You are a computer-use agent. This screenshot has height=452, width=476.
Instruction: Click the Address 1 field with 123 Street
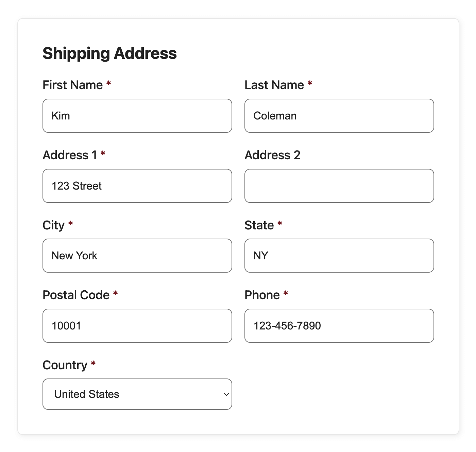pyautogui.click(x=137, y=185)
